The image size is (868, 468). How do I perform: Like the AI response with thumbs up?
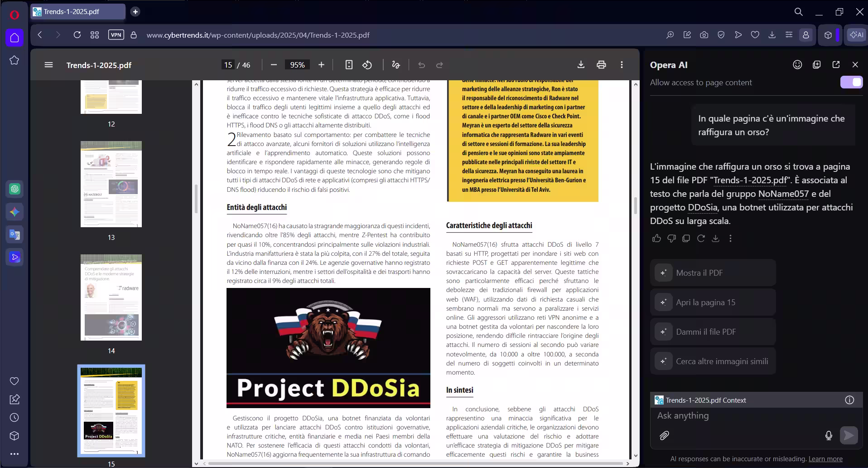pyautogui.click(x=656, y=238)
